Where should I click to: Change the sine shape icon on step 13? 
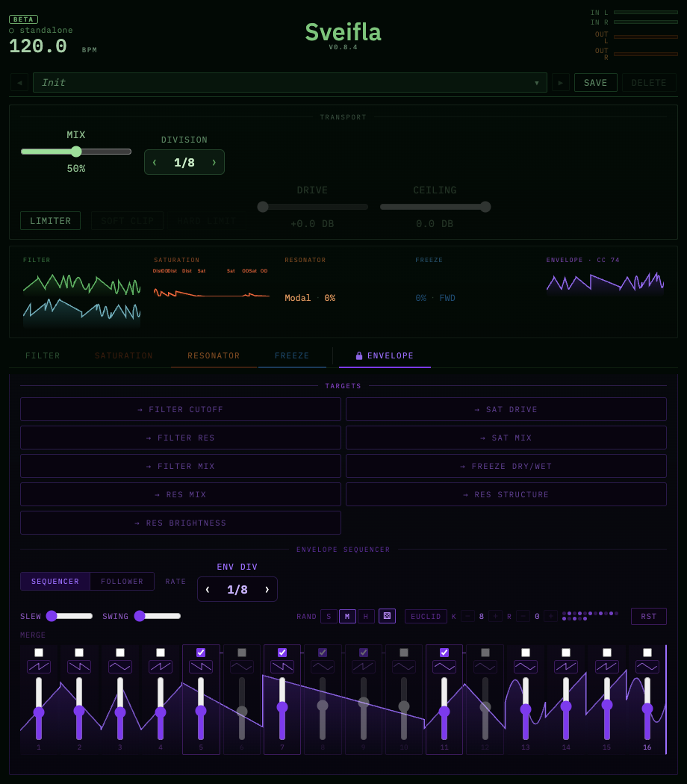tap(526, 667)
